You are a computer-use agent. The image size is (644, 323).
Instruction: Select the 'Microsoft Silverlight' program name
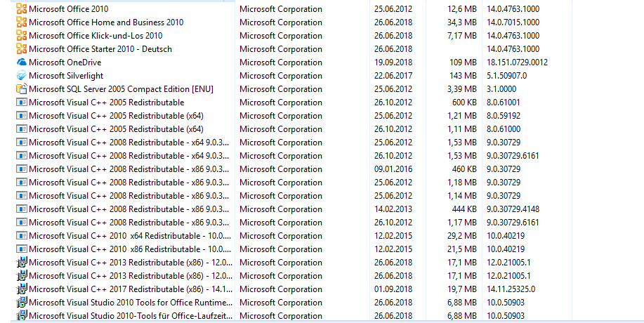pyautogui.click(x=66, y=76)
